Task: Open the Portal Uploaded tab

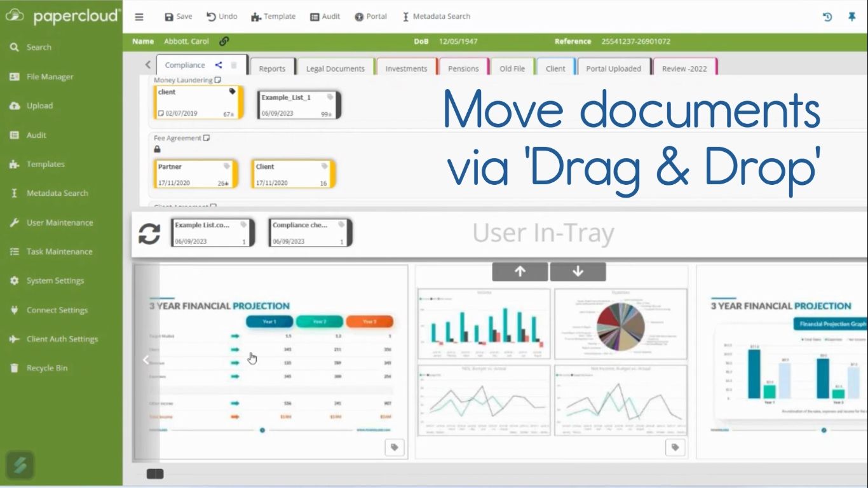Action: point(614,69)
